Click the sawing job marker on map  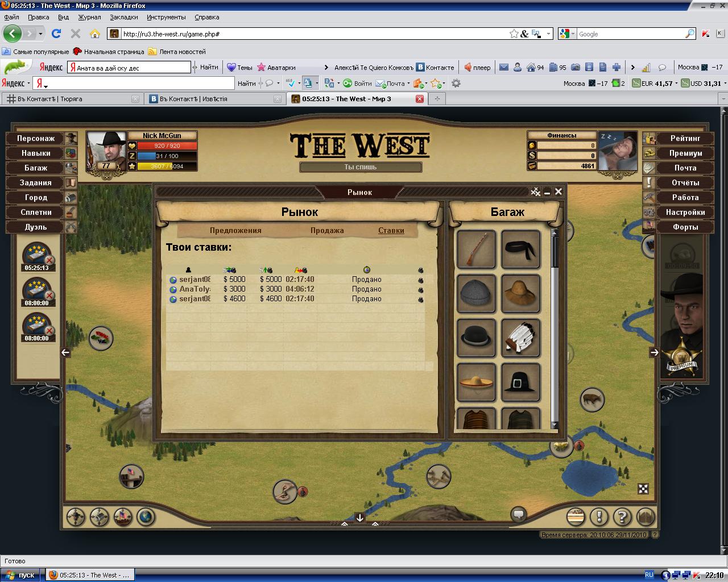pyautogui.click(x=439, y=476)
